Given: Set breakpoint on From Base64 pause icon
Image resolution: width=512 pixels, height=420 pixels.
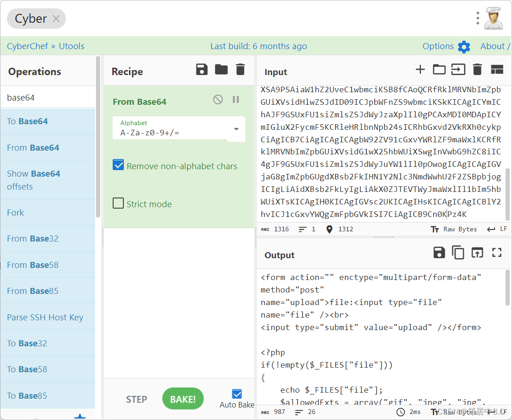Looking at the screenshot, I should tap(236, 99).
